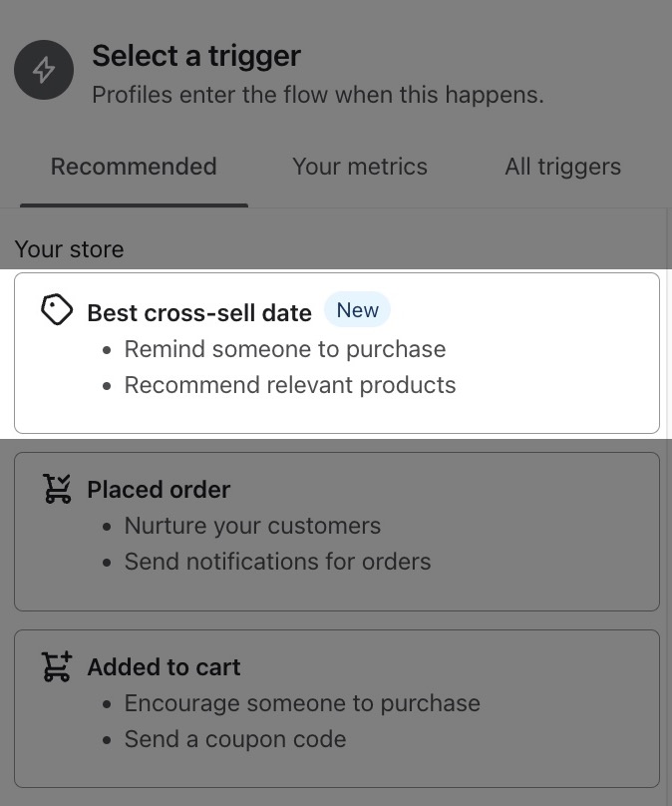672x806 pixels.
Task: Click the Encourage someone to purchase bullet
Action: [x=302, y=703]
